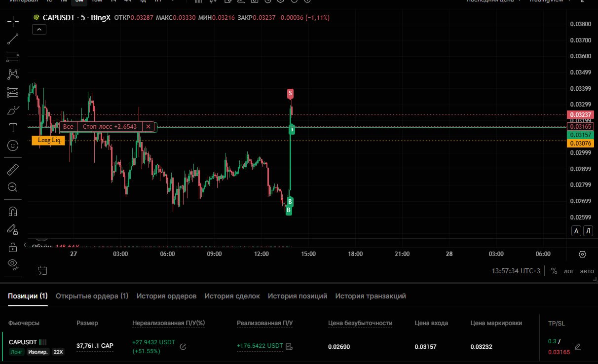This screenshot has height=364, width=598.
Task: Click the 22X leverage badge
Action: (58, 352)
